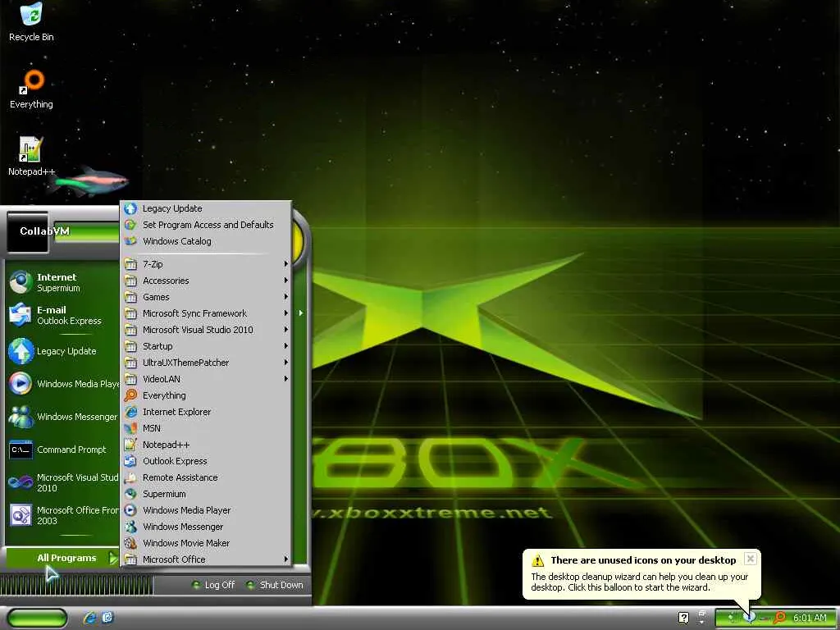Click the green Start button
Viewport: 840px width, 630px height.
pyautogui.click(x=38, y=619)
